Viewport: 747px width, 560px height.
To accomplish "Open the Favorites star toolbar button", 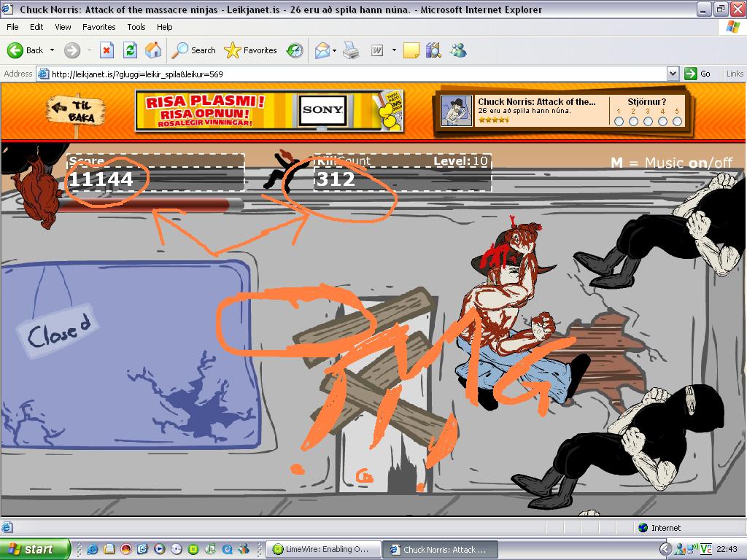I will coord(251,50).
